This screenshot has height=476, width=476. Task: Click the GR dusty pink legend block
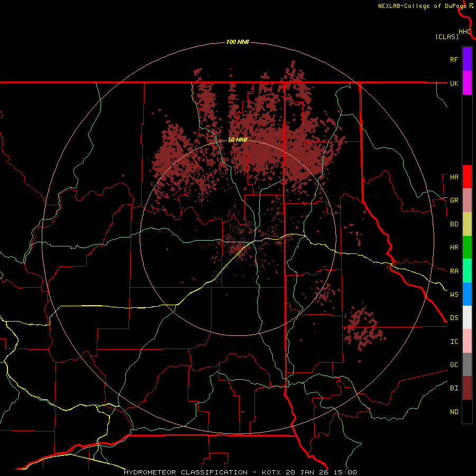tap(467, 200)
